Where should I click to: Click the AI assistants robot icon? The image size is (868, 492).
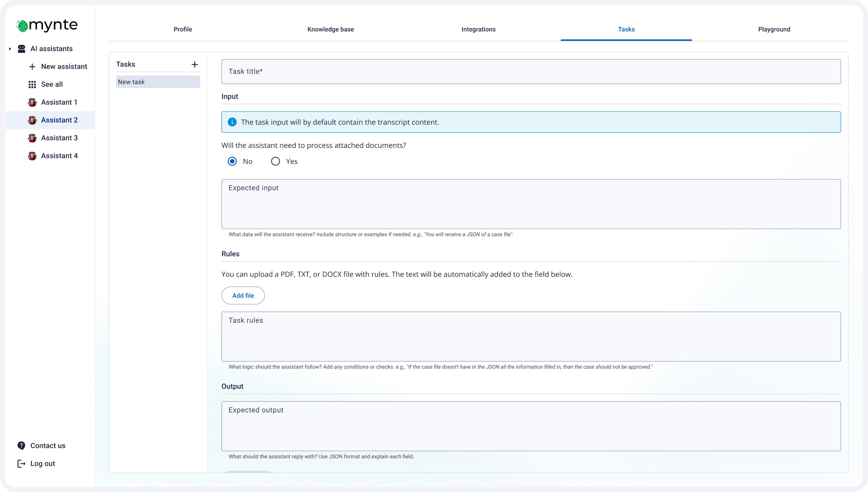coord(22,49)
